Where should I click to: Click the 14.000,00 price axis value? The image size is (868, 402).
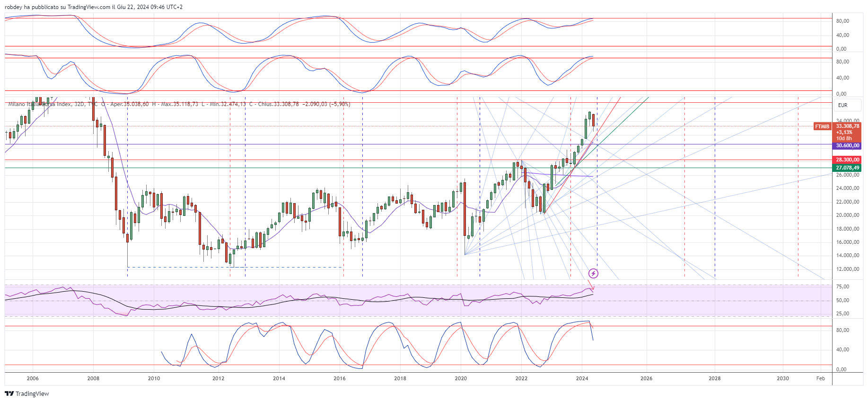848,255
